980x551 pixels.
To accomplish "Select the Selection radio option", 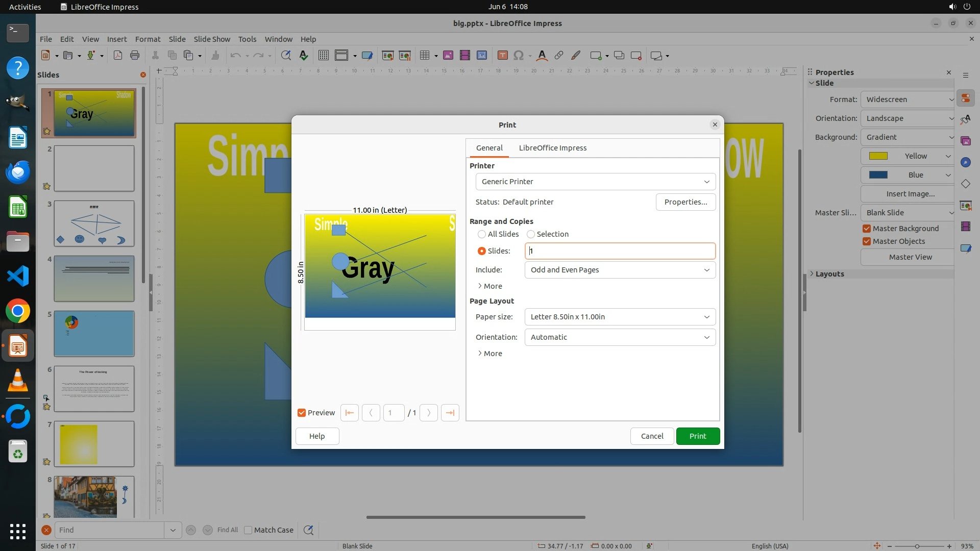I will click(531, 234).
